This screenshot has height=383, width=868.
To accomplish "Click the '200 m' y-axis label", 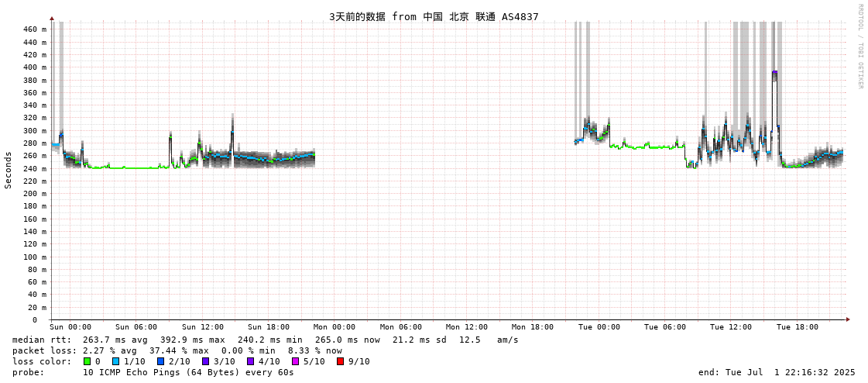I will tap(36, 194).
